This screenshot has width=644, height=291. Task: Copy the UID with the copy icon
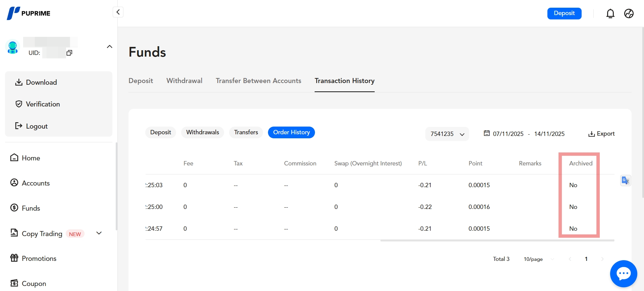tap(69, 53)
